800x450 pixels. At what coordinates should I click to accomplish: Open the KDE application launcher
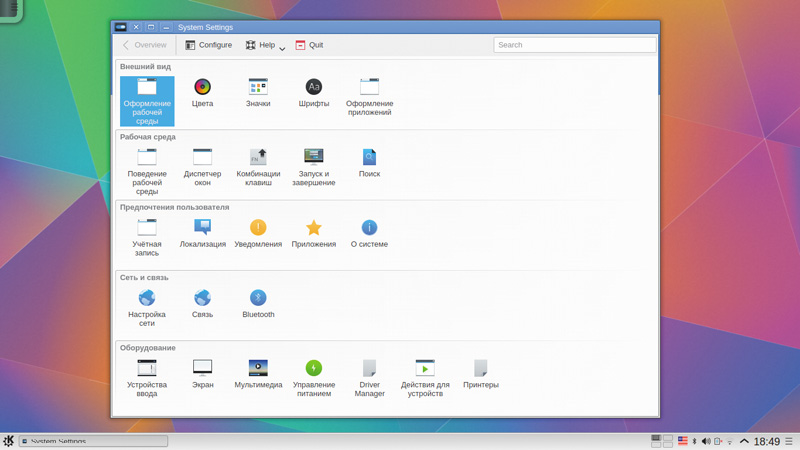pos(9,441)
